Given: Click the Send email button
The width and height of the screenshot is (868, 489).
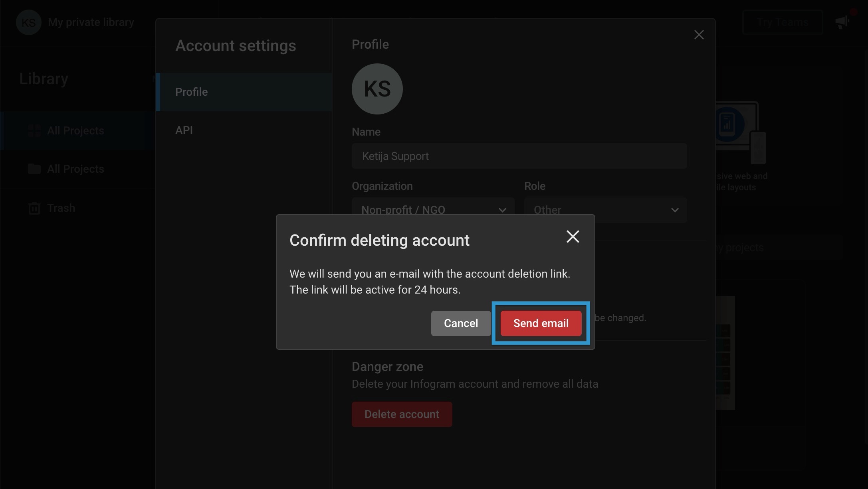Looking at the screenshot, I should [x=541, y=323].
